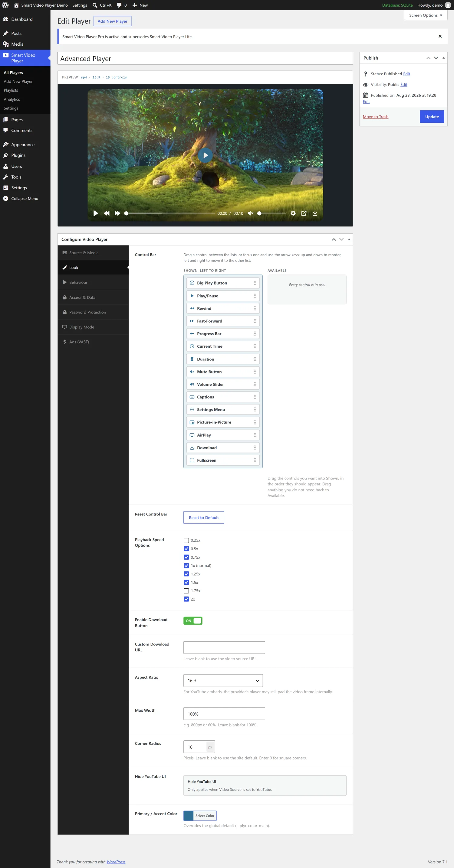Expand the Screen Options panel
This screenshot has width=454, height=868.
[426, 15]
